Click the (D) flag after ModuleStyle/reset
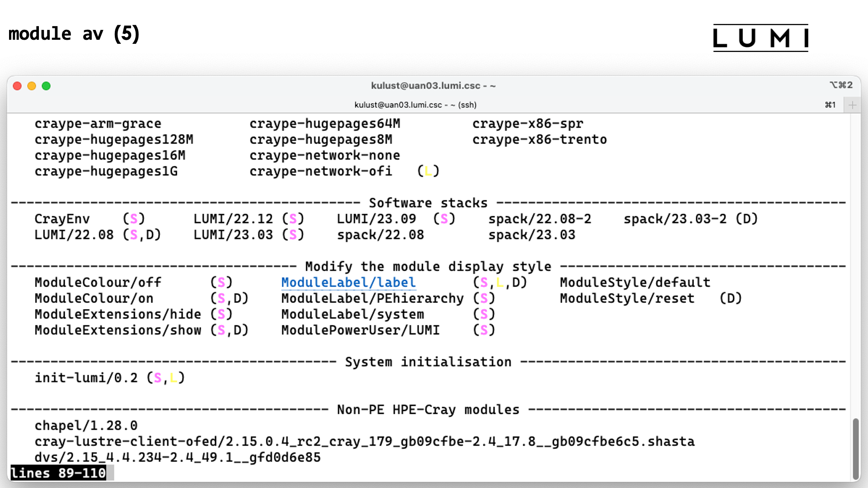The width and height of the screenshot is (868, 488). point(731,298)
